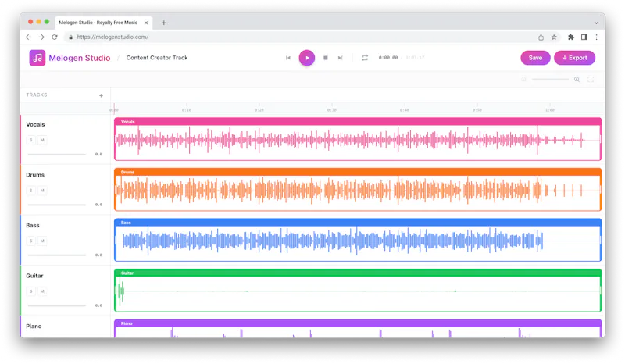Solo the Vocals track
Image resolution: width=625 pixels, height=364 pixels.
click(x=30, y=140)
